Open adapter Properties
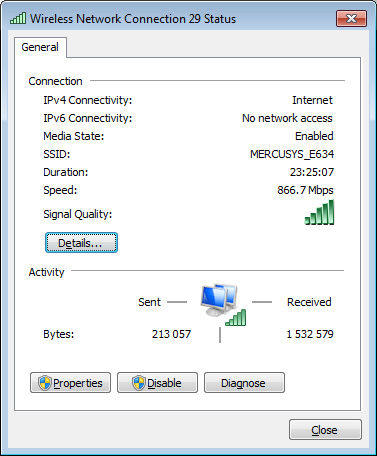Viewport: 377px width, 456px height. tap(70, 383)
